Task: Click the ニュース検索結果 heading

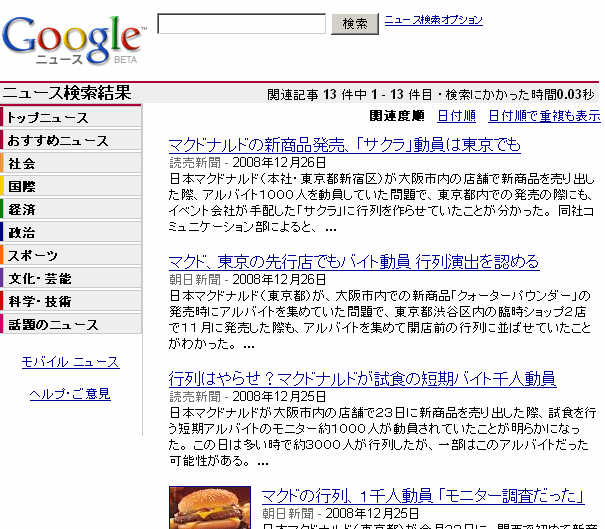Action: [67, 93]
